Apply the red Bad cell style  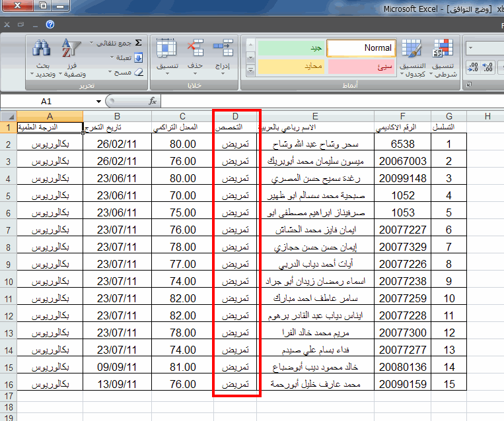pyautogui.click(x=361, y=67)
